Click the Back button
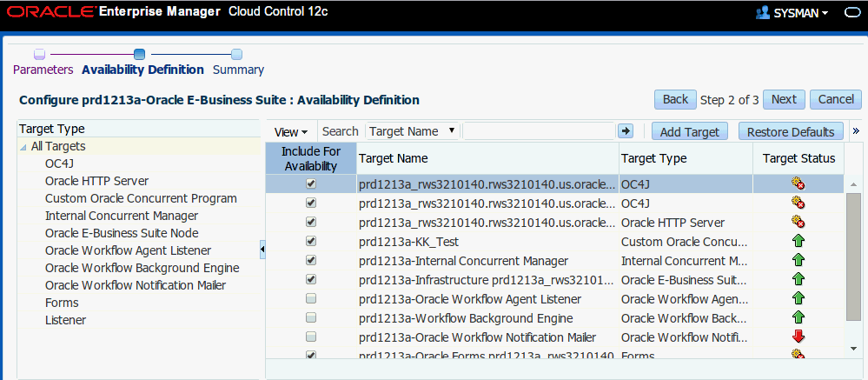This screenshot has width=868, height=380. coord(675,100)
